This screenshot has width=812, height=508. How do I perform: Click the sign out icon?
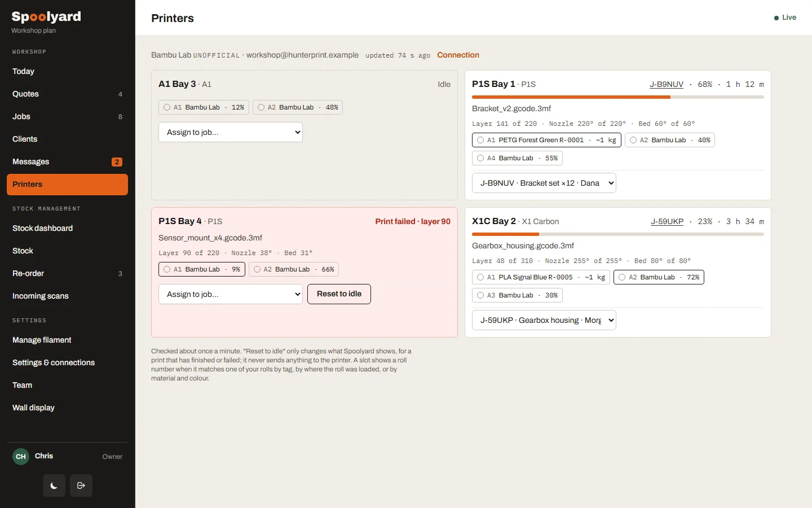[81, 485]
